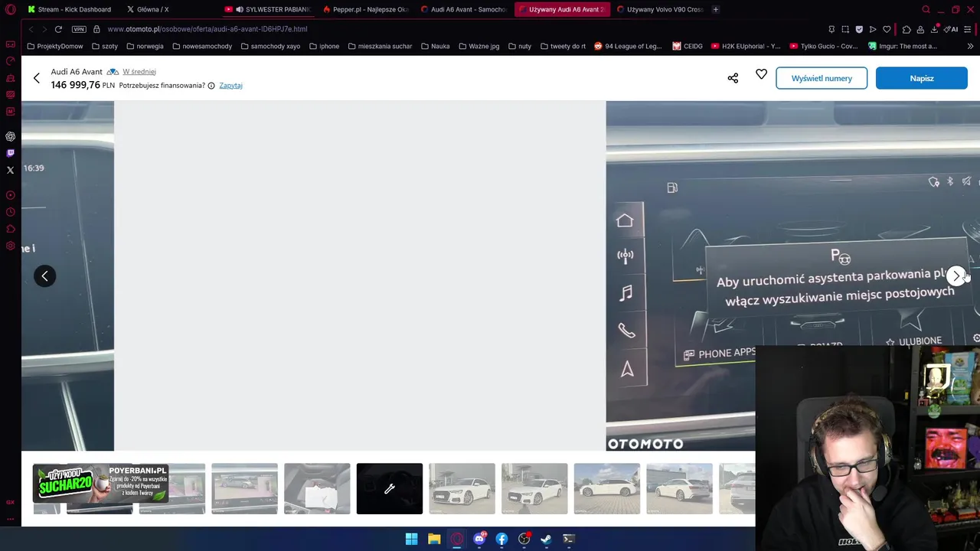Add Audi A6 Avant to favorites (heart)
980x551 pixels.
click(761, 74)
